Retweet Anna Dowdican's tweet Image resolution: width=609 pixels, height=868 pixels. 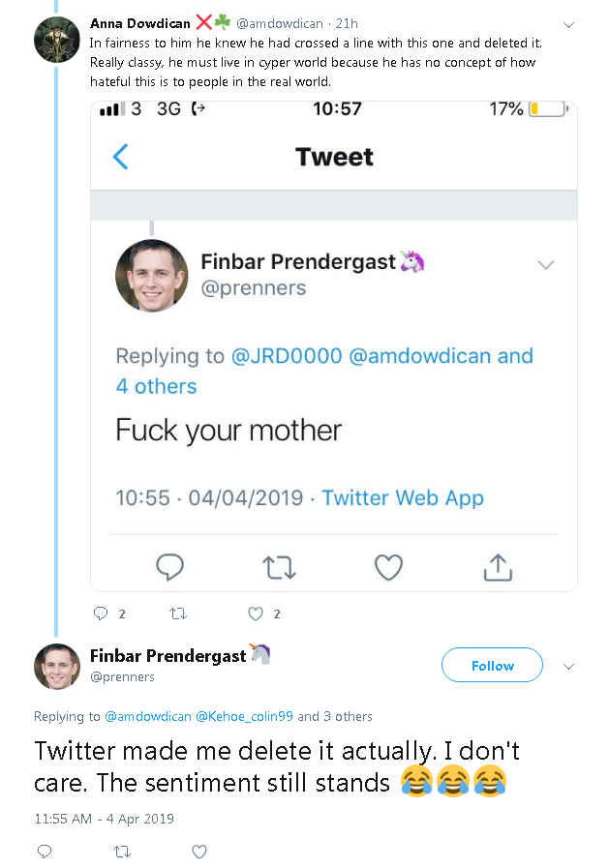pyautogui.click(x=177, y=614)
